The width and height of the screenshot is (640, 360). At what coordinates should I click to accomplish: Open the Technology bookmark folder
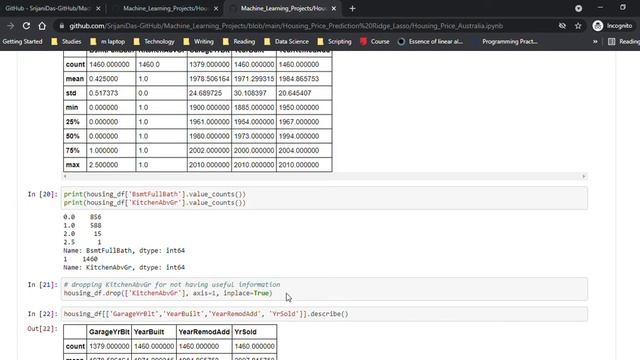tap(154, 42)
